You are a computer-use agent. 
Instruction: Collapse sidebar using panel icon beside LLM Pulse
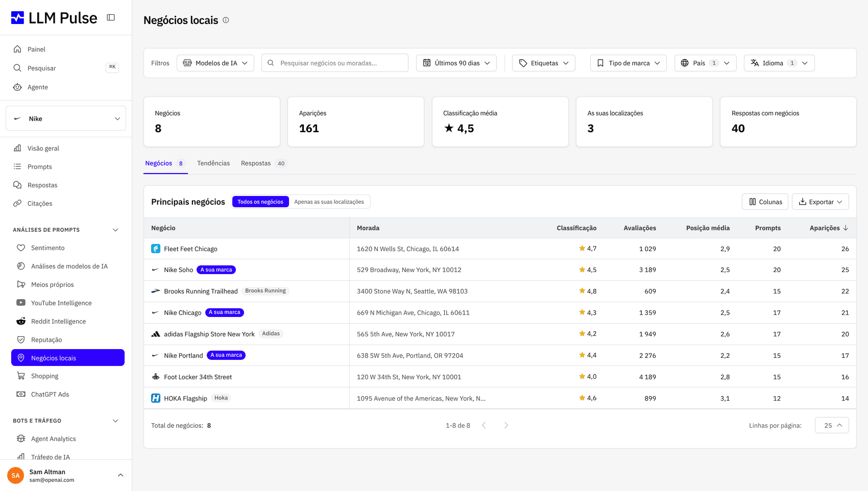click(x=111, y=17)
